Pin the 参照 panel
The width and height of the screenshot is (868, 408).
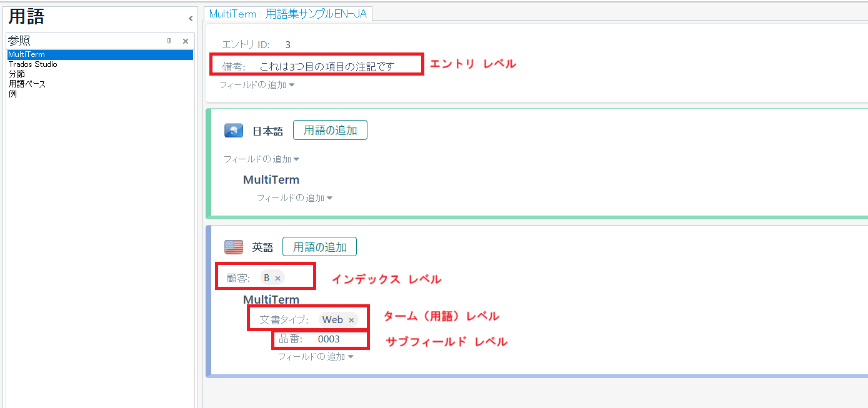[169, 41]
